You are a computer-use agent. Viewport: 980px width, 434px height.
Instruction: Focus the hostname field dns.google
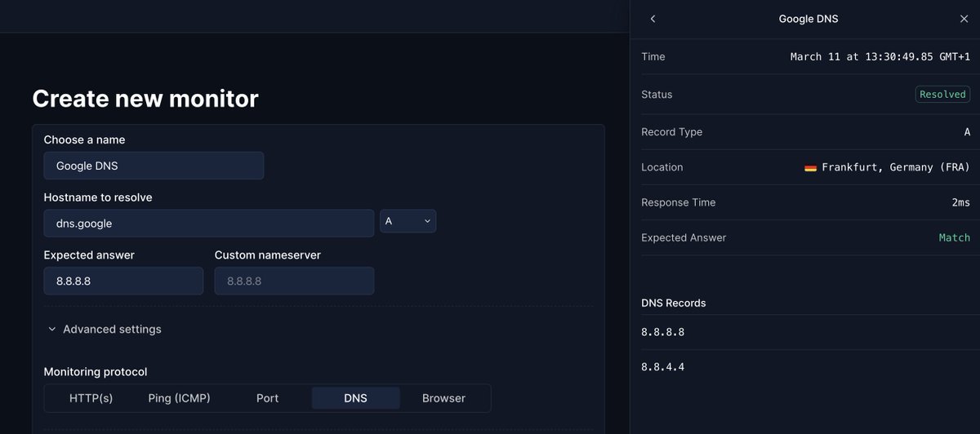click(209, 223)
